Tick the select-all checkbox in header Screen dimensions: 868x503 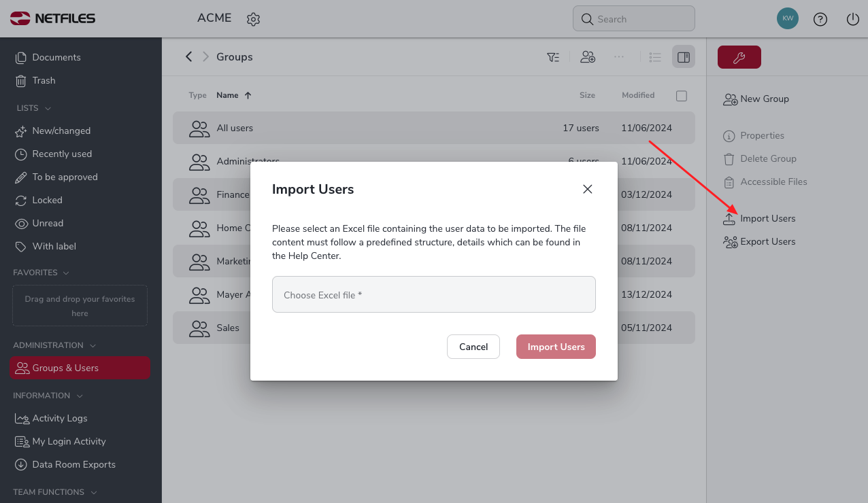pyautogui.click(x=682, y=96)
